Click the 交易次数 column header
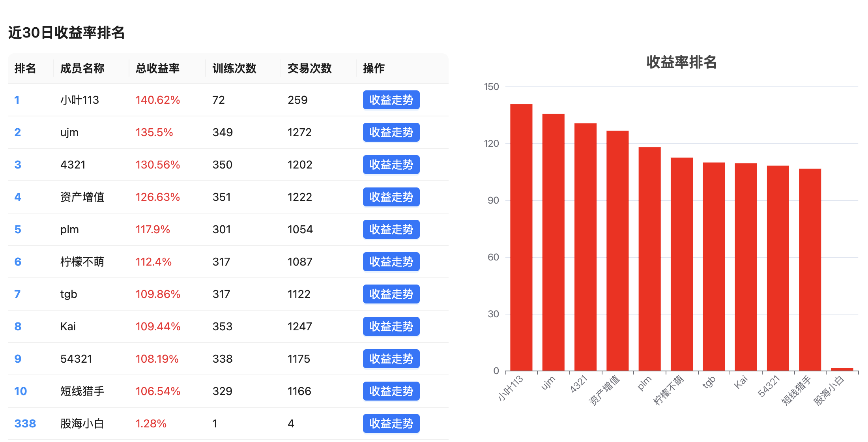Screen dimensions: 868x442 click(310, 68)
